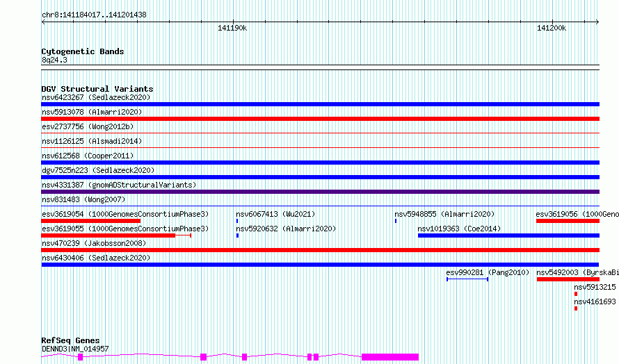Click the large final DENND3 exon block

(x=390, y=357)
